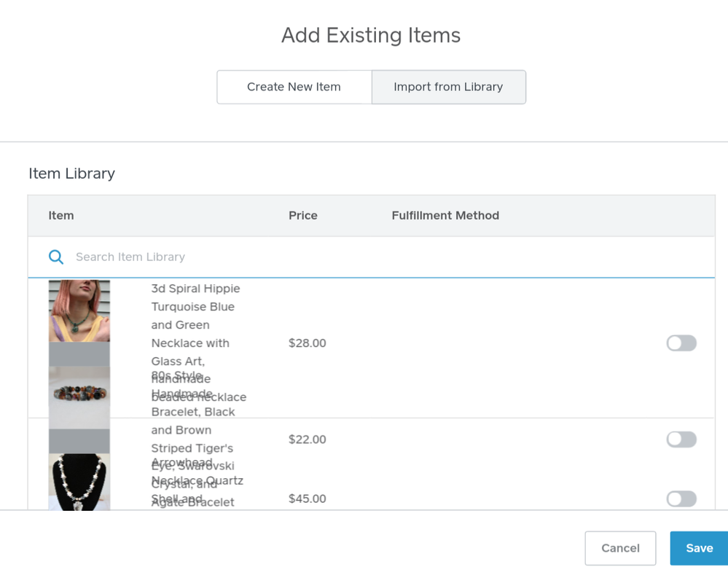Screen dimensions: 728x586
Task: Click the Item Library section heading
Action: [71, 173]
